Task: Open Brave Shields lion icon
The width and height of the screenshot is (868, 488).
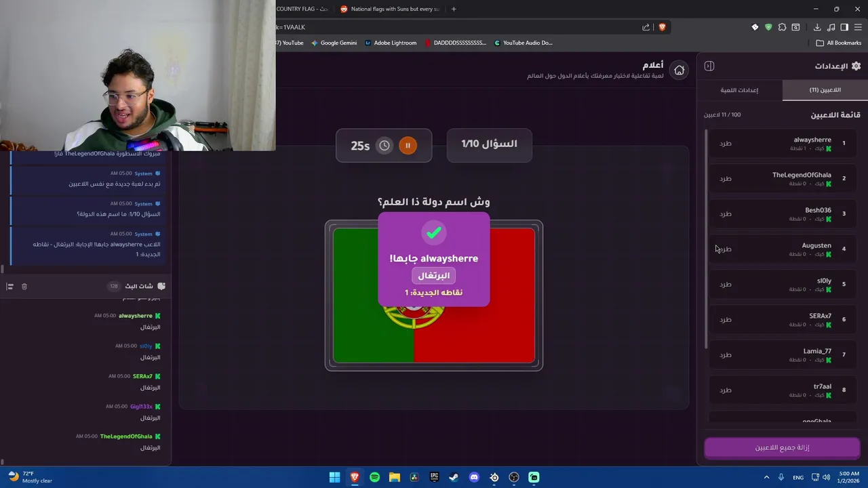Action: [663, 27]
